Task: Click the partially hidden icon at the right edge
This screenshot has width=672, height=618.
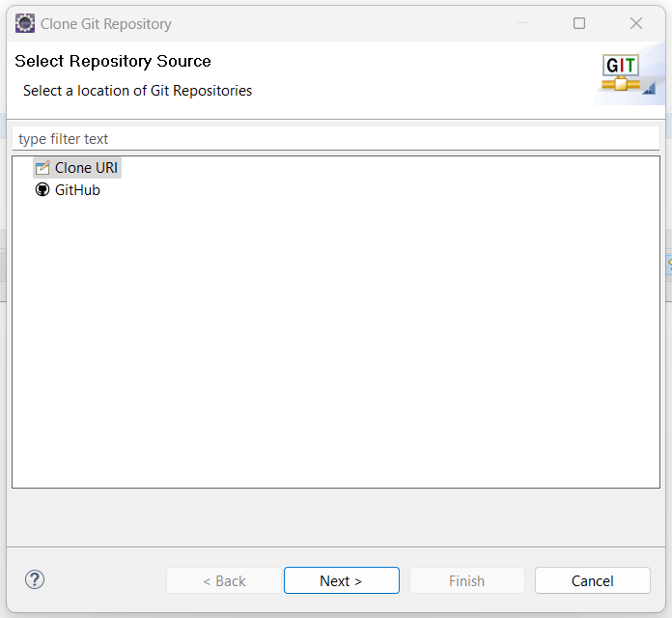Action: [x=668, y=263]
